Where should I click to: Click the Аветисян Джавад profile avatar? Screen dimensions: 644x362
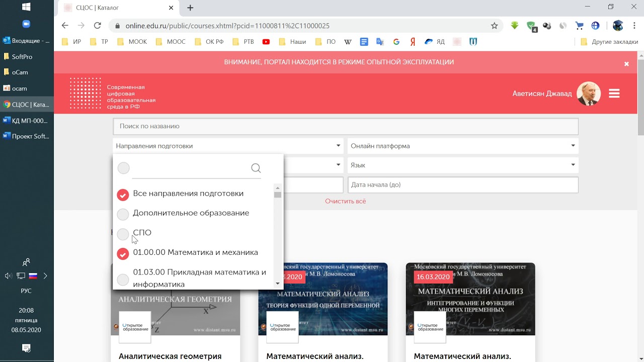click(588, 94)
